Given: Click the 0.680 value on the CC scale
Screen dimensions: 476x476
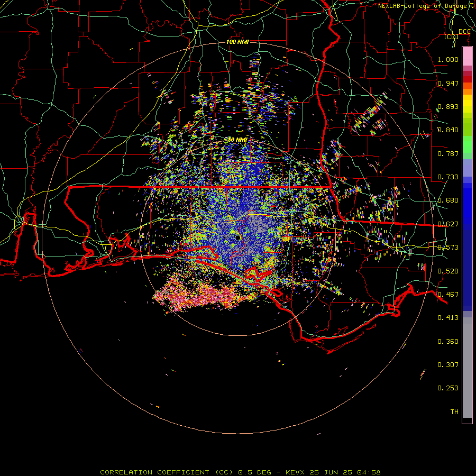Looking at the screenshot, I should click(x=448, y=200).
